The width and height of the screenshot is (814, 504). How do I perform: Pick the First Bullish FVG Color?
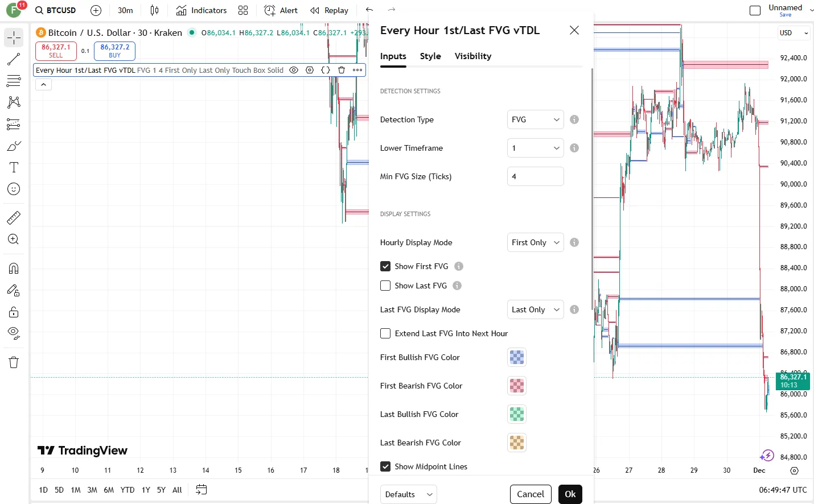[517, 357]
